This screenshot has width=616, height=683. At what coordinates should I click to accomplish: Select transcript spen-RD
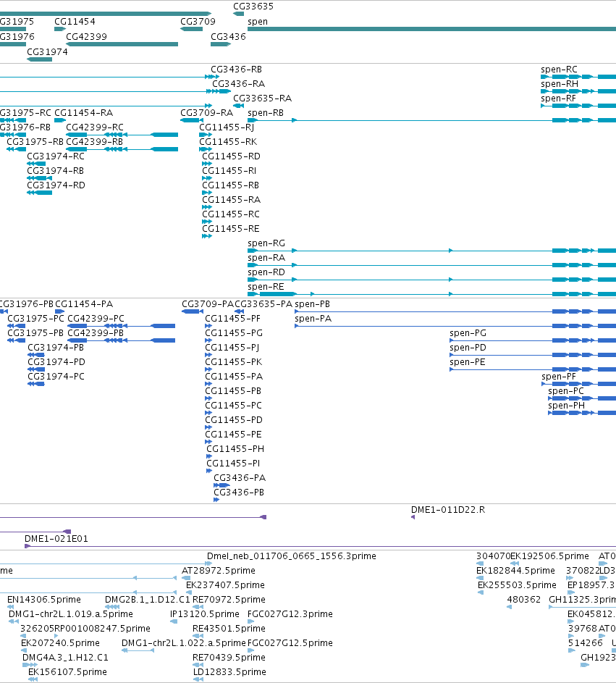click(x=266, y=272)
